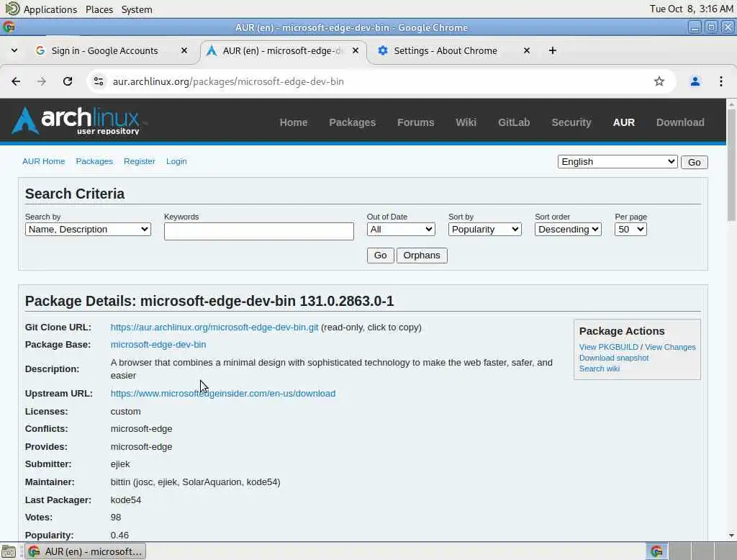This screenshot has height=560, width=737.
Task: Click the scrollbar down arrow
Action: pyautogui.click(x=731, y=535)
